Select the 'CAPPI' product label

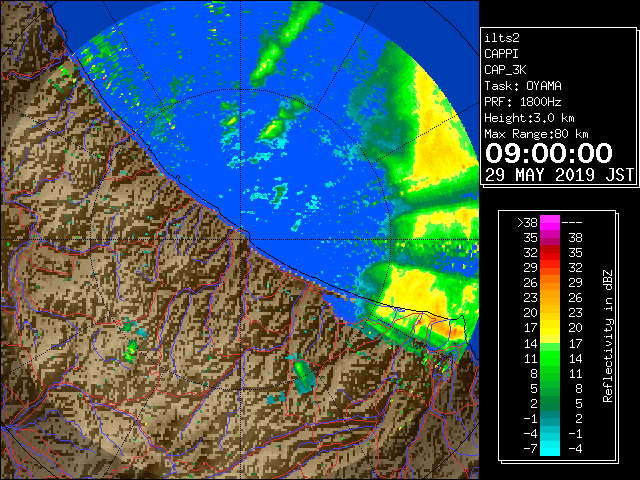tap(501, 54)
